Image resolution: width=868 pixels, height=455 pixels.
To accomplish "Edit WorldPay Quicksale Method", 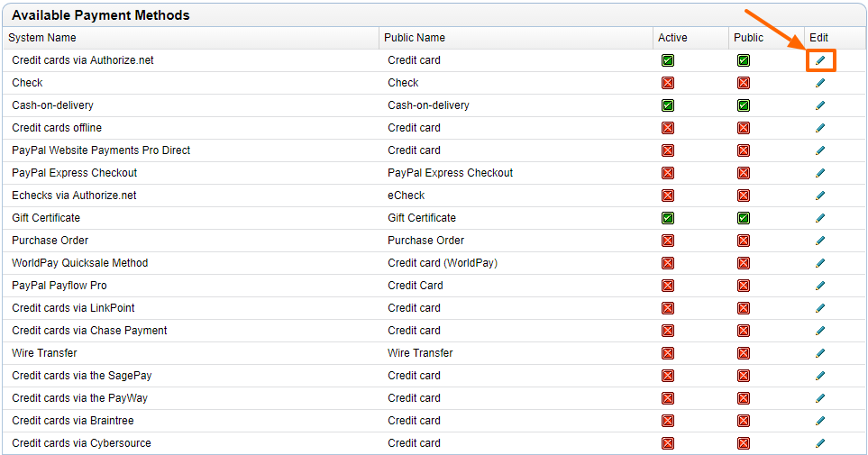I will (820, 263).
